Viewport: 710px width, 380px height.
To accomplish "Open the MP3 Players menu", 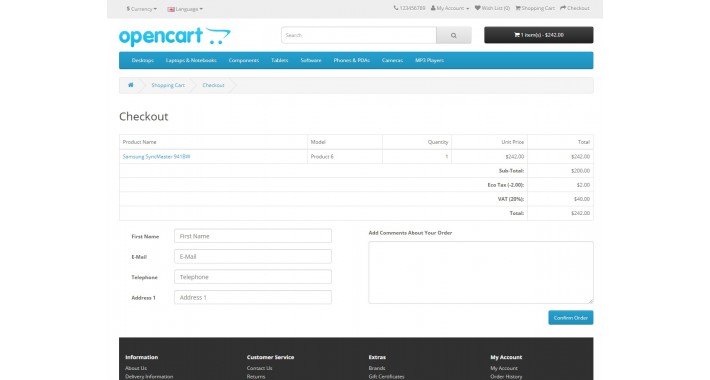I will [429, 60].
